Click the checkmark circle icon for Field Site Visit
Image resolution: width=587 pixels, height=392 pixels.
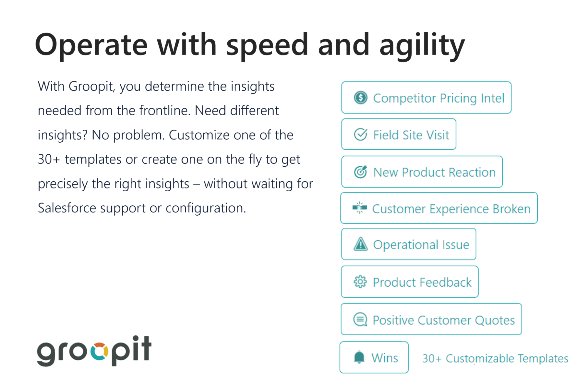pos(360,135)
